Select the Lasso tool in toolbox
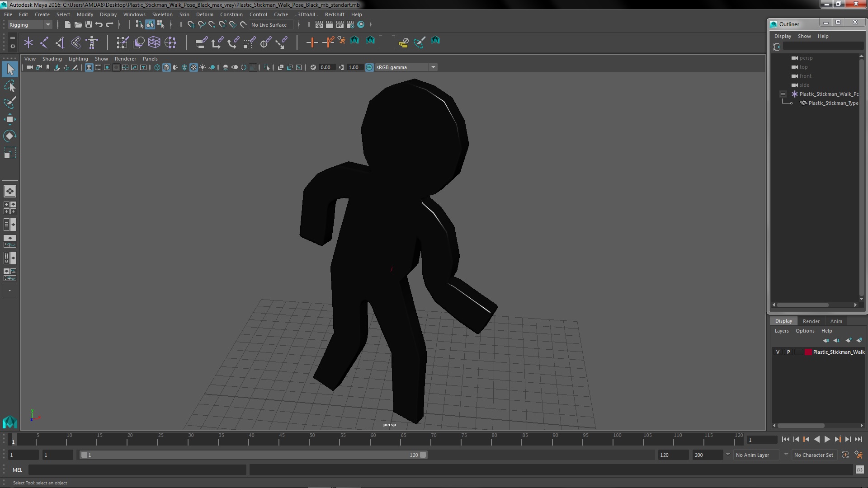The image size is (868, 488). 9,86
